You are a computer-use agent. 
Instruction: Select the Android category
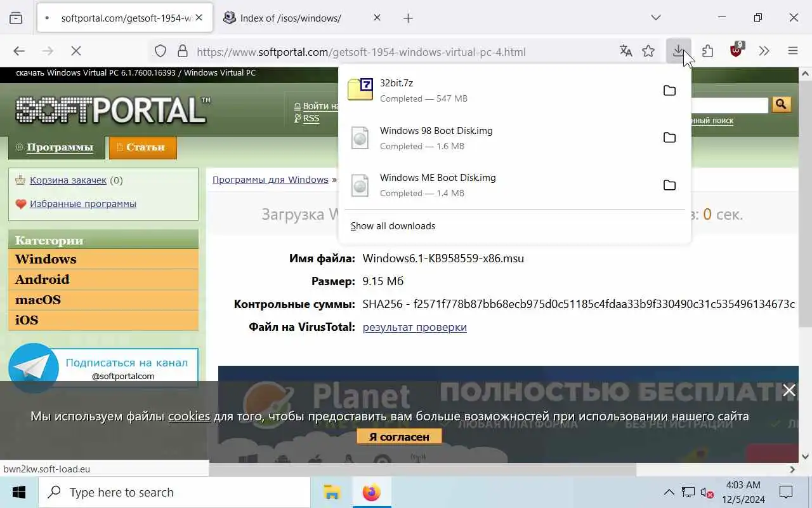pos(103,279)
